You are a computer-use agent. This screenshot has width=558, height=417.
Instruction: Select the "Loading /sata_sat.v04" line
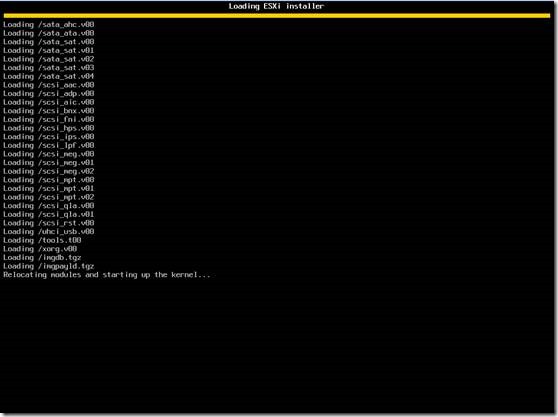pyautogui.click(x=49, y=76)
